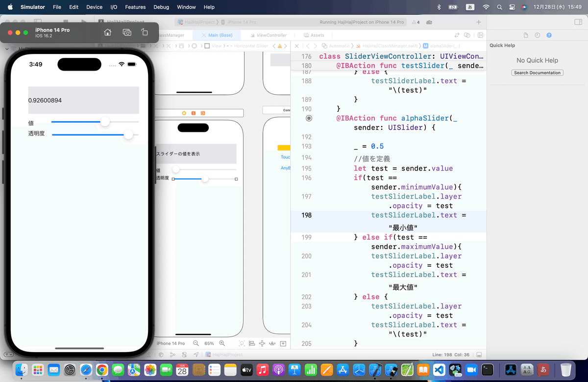
Task: Click the 0.92600894 label in simulator
Action: pos(83,100)
